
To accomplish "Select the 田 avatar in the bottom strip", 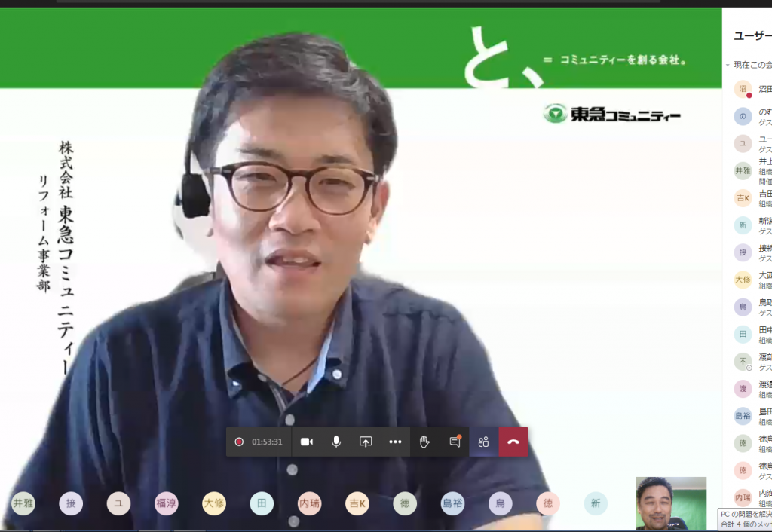I will point(262,503).
